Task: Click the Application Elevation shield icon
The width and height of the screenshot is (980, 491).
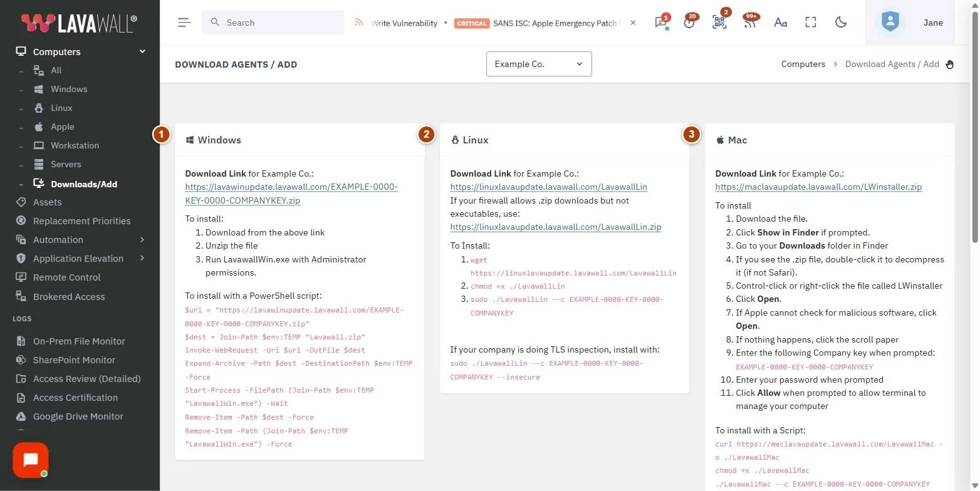Action: point(21,259)
